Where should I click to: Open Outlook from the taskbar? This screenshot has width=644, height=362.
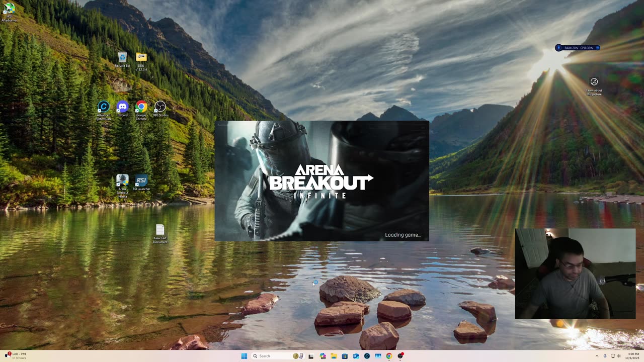coord(356,356)
